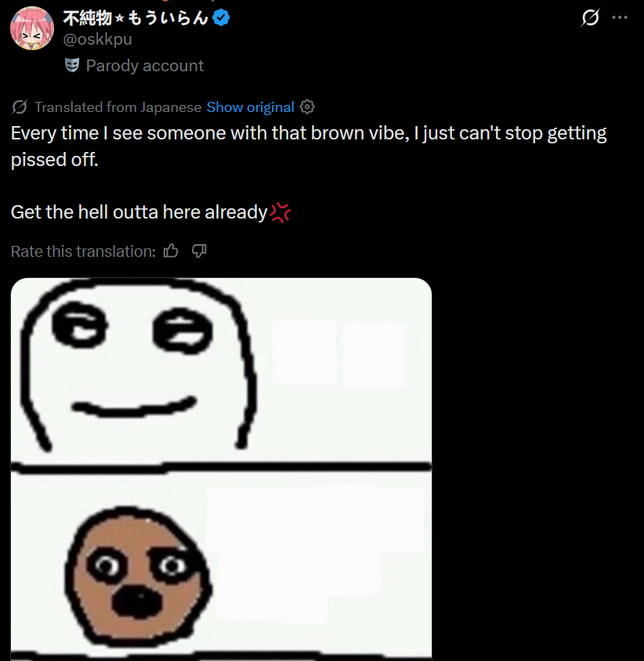
Task: Click the display name 不純物⭑もういらん
Action: coord(136,18)
